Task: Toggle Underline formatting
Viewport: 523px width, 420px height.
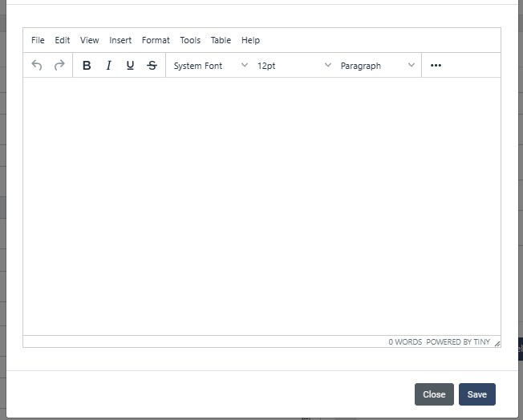Action: coord(130,66)
